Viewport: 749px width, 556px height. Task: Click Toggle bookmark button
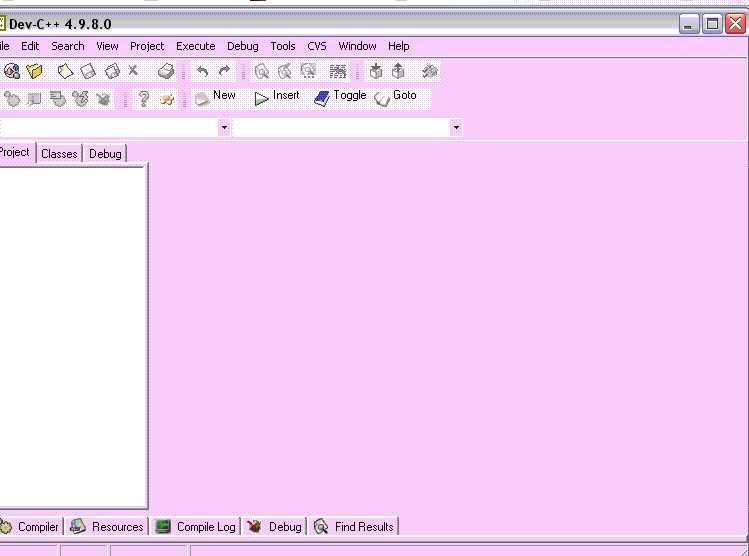340,96
